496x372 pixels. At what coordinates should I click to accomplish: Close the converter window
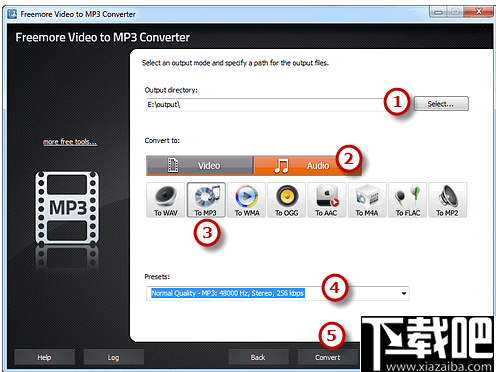pos(479,12)
